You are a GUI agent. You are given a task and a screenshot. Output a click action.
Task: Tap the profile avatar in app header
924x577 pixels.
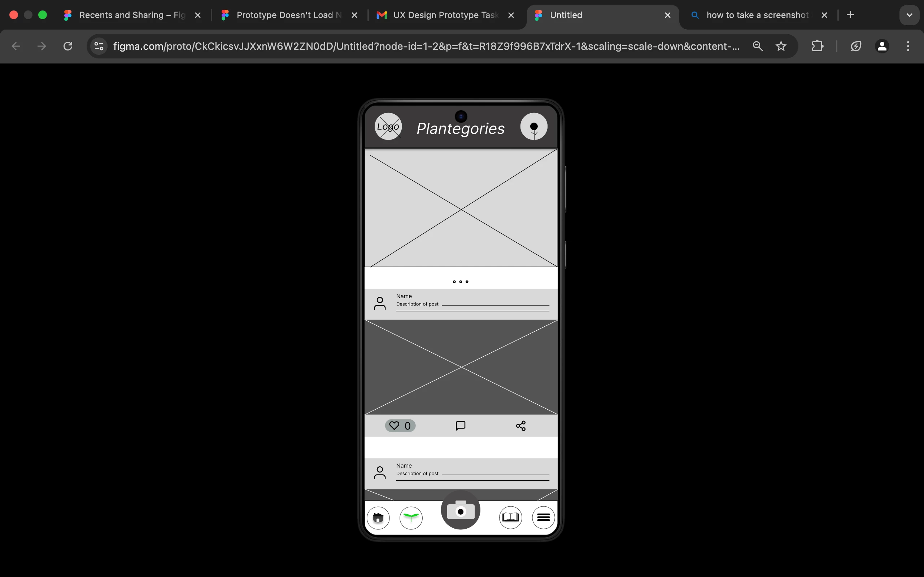(534, 126)
